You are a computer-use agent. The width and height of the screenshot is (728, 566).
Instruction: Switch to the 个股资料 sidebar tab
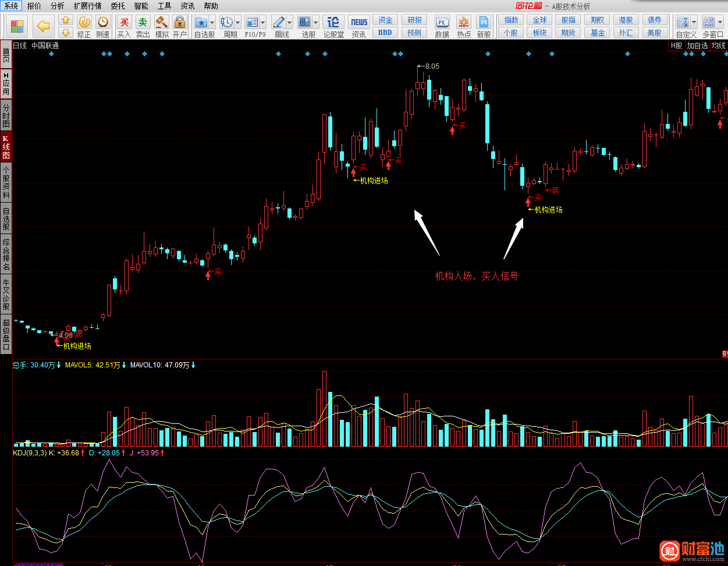pyautogui.click(x=6, y=183)
